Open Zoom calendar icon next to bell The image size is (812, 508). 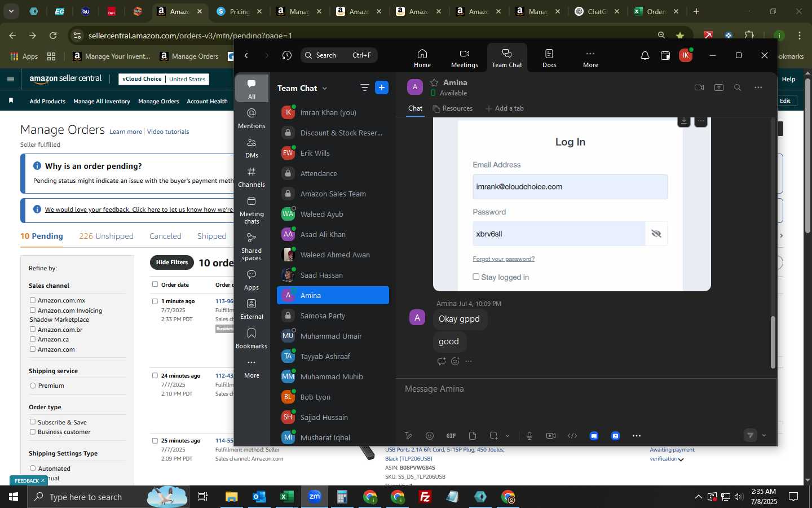[665, 55]
